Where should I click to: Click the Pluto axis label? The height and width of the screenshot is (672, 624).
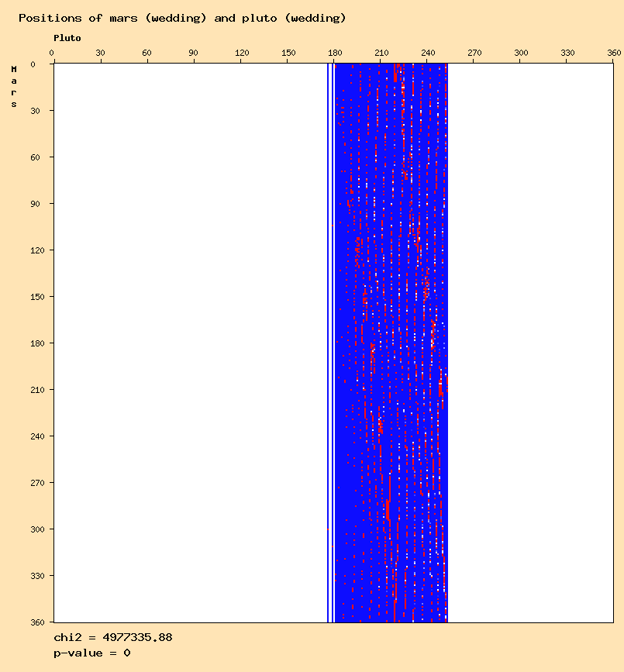tap(67, 38)
